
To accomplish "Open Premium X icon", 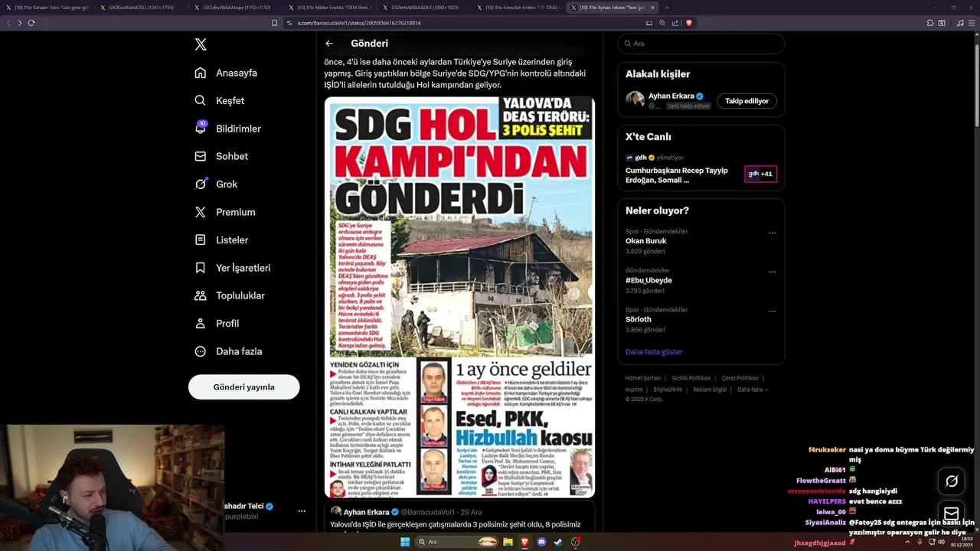I will coord(201,212).
